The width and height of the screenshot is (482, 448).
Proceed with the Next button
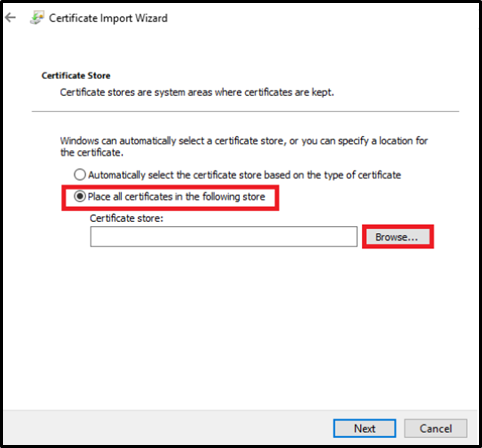pyautogui.click(x=364, y=428)
